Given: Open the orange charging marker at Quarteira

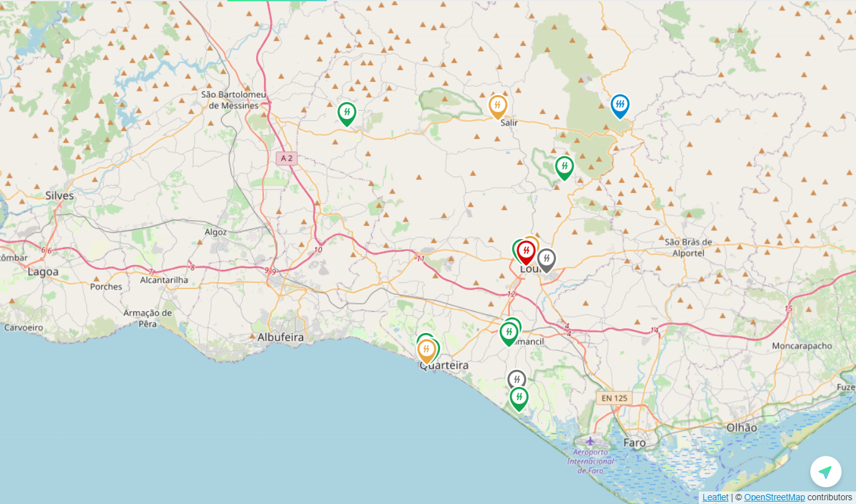Looking at the screenshot, I should click(426, 351).
